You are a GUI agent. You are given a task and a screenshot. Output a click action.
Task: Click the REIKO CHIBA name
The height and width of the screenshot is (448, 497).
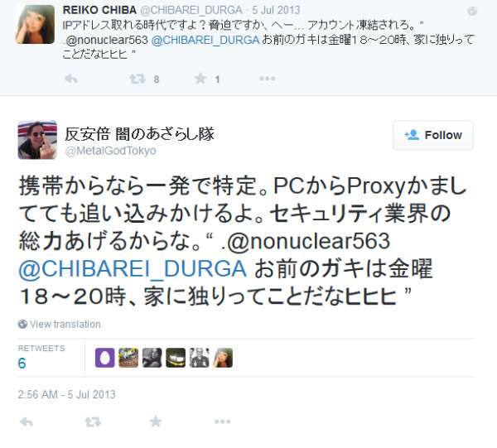[99, 10]
